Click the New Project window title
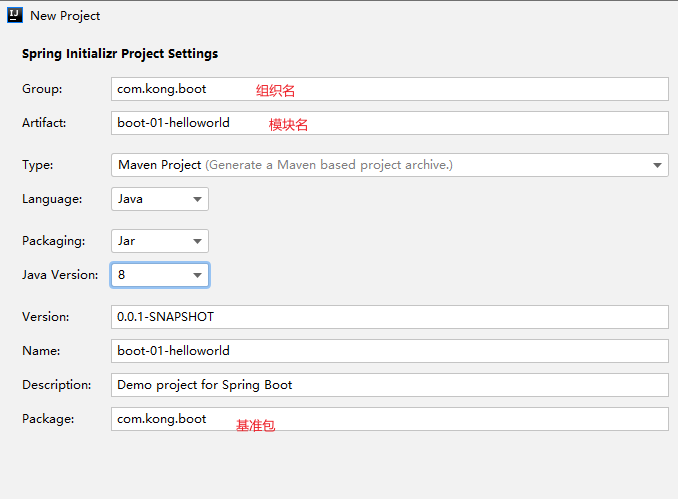This screenshot has height=499, width=678. tap(65, 16)
